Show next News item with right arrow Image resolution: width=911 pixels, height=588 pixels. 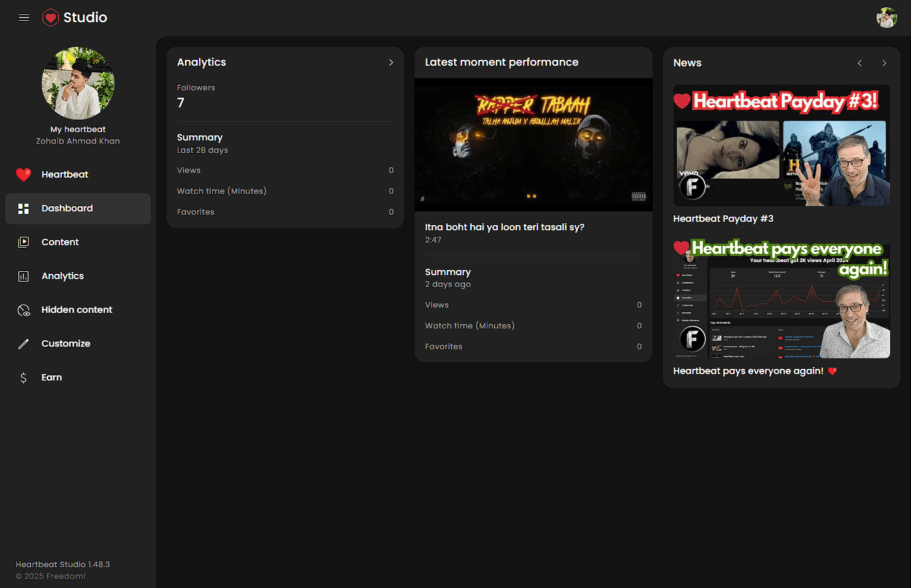[884, 63]
